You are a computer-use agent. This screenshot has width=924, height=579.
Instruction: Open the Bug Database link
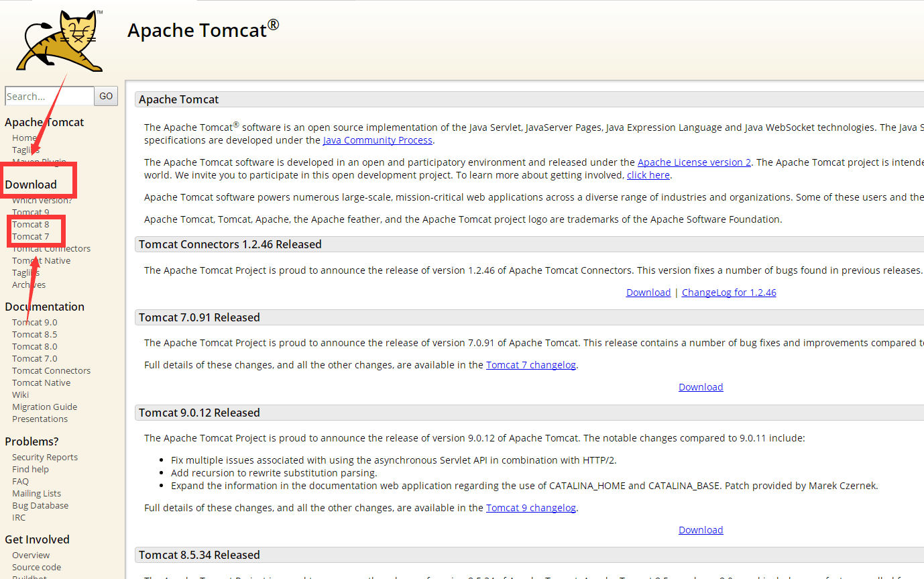[x=40, y=505]
